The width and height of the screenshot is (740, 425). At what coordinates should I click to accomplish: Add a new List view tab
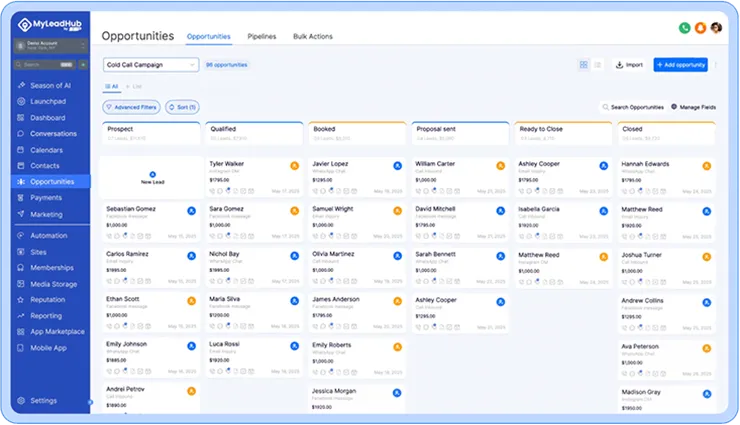point(134,86)
